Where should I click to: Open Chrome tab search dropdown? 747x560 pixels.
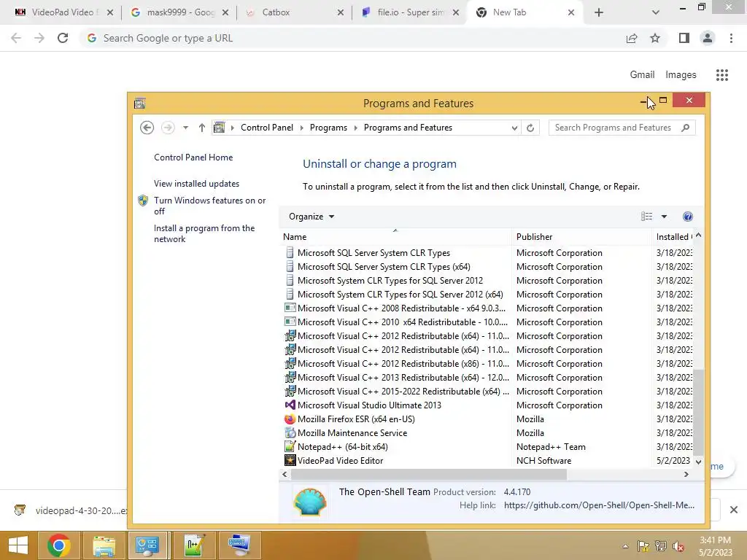pyautogui.click(x=656, y=12)
